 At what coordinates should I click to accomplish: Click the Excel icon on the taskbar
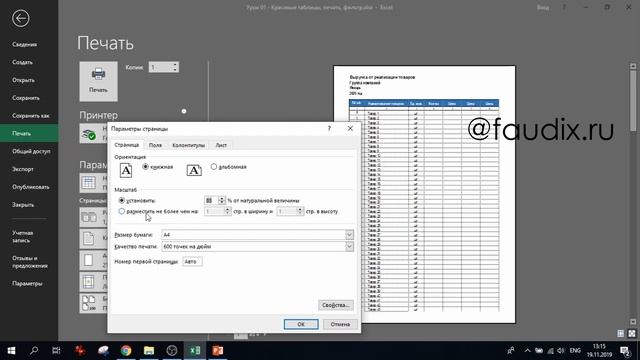[x=195, y=351]
